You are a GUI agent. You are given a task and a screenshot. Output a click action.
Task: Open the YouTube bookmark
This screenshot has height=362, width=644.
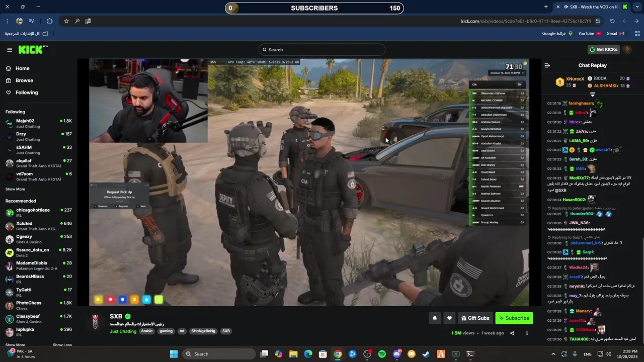pos(590,34)
